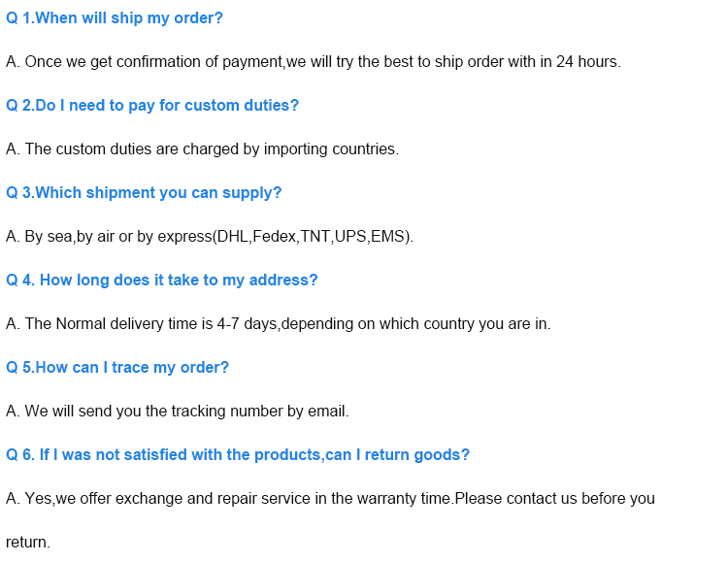Click the answer about Normal delivery time
Image resolution: width=728 pixels, height=562 pixels.
[278, 324]
